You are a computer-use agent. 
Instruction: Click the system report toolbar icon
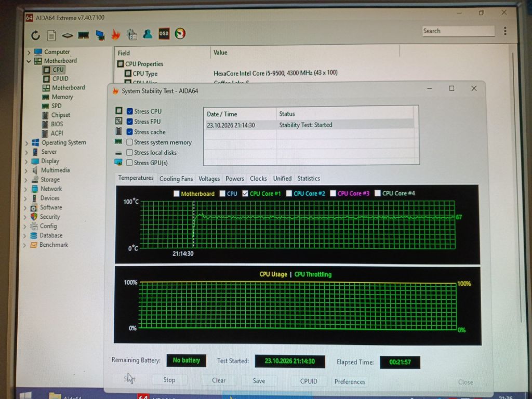tap(131, 34)
